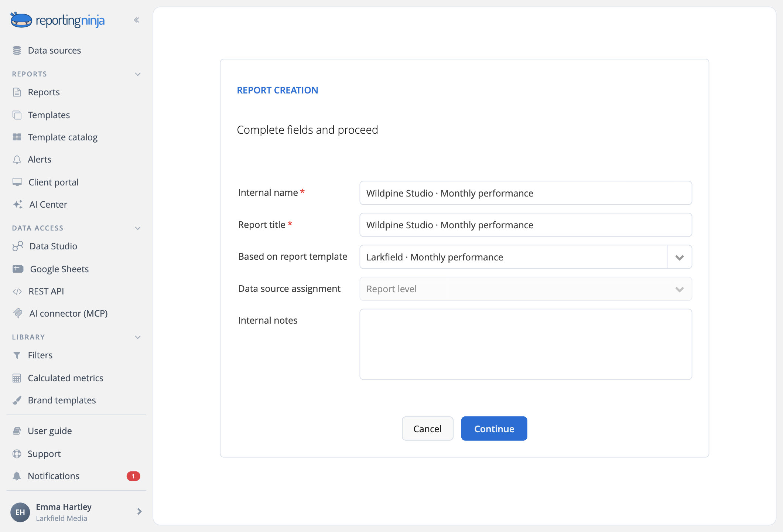Go to Template catalog

[62, 137]
